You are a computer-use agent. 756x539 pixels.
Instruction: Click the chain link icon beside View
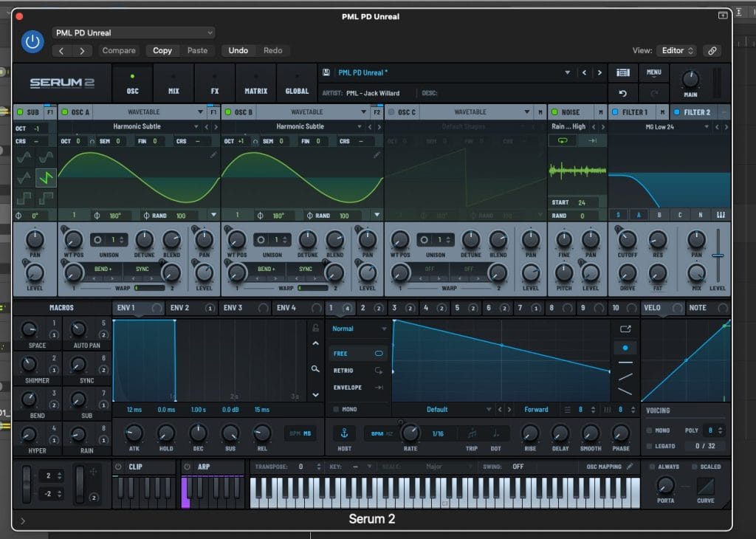coord(712,51)
